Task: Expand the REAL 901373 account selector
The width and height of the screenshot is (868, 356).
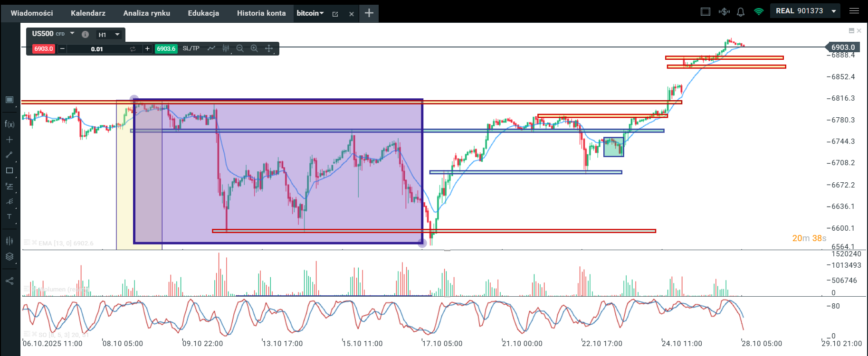Action: (833, 11)
